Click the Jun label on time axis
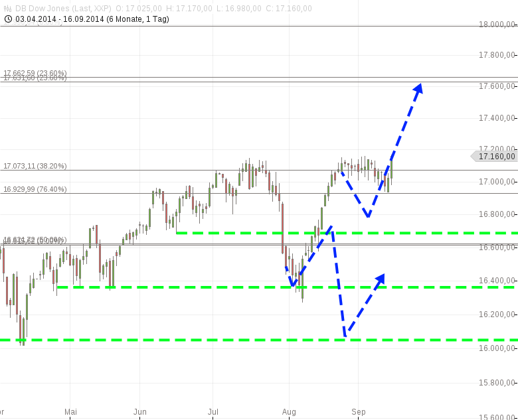518x420 pixels. pyautogui.click(x=140, y=411)
